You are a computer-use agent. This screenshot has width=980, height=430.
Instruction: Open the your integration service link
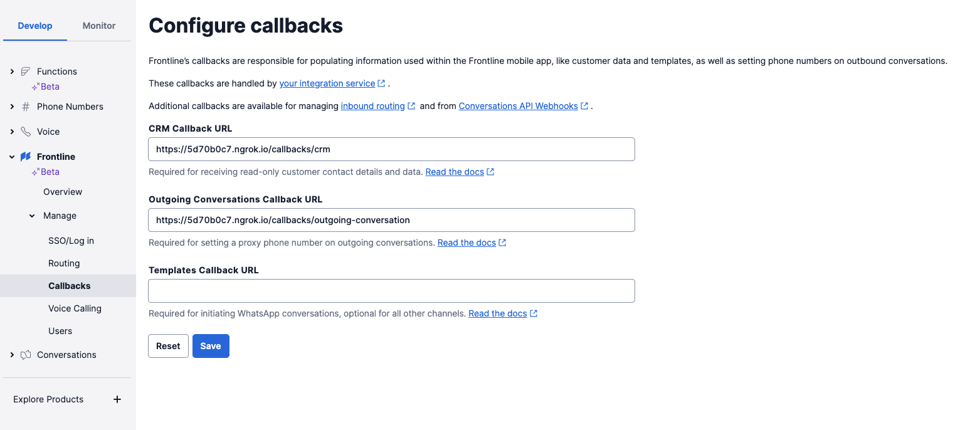328,83
